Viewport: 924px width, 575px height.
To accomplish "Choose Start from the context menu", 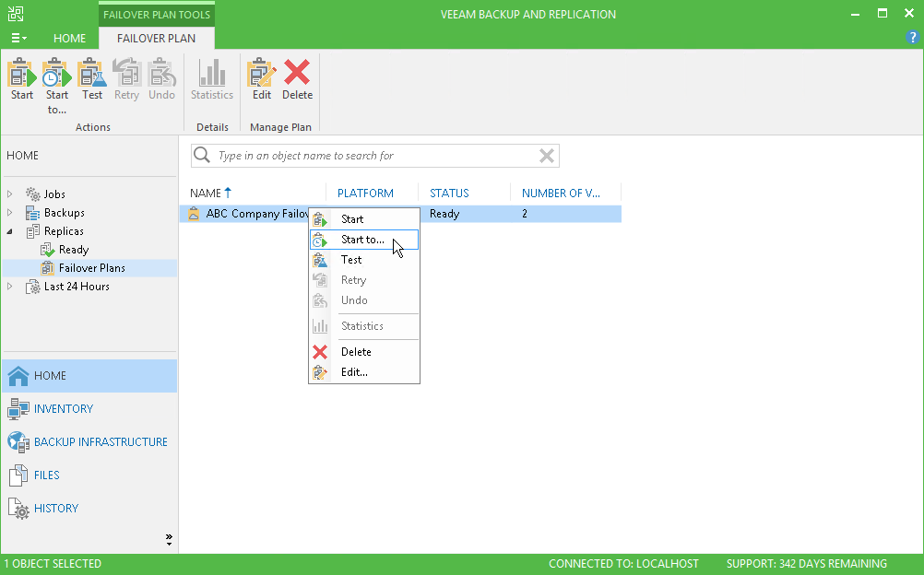I will click(x=364, y=219).
